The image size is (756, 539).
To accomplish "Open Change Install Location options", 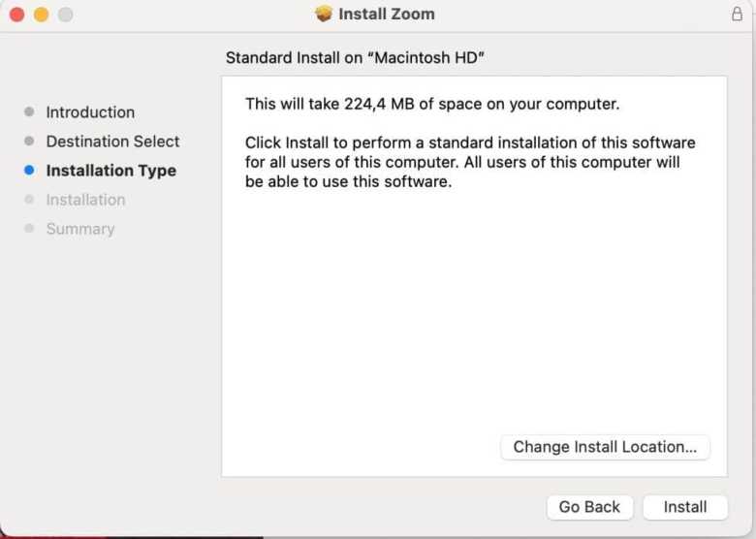I will pos(605,447).
